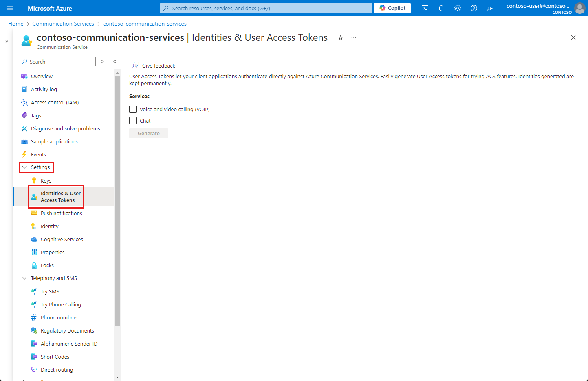
Task: Click the Diagnose and solve problems icon
Action: tap(24, 128)
